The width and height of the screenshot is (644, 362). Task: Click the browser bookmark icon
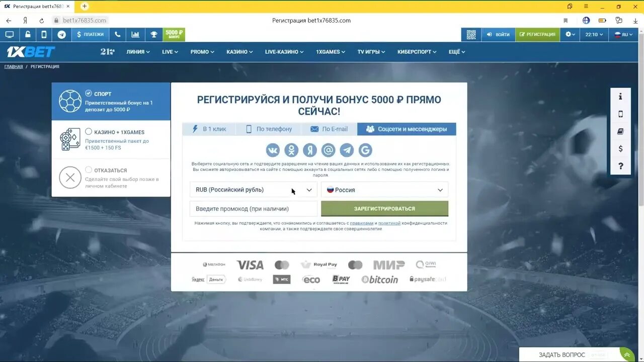click(566, 21)
